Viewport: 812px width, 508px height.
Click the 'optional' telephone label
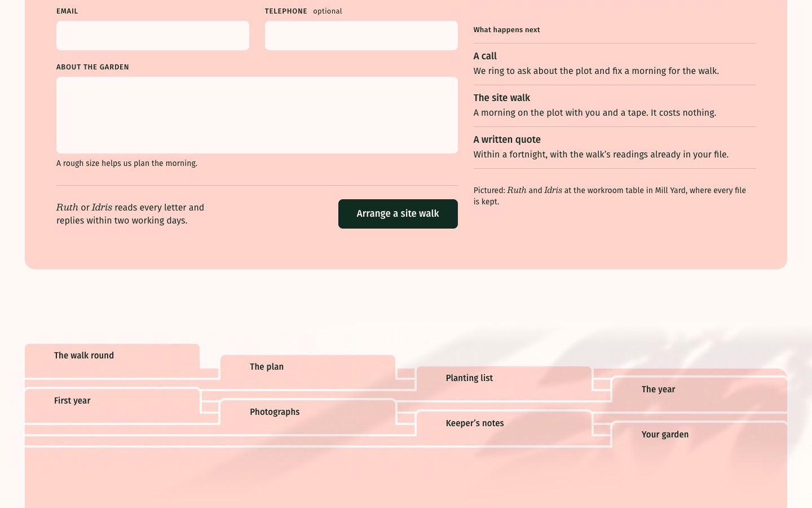(328, 11)
